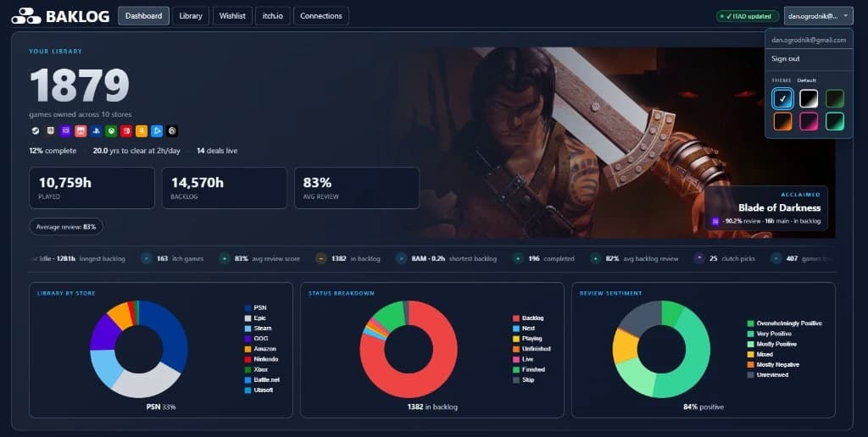
Task: Click the icon beside 82% avg backlog review
Action: (596, 258)
